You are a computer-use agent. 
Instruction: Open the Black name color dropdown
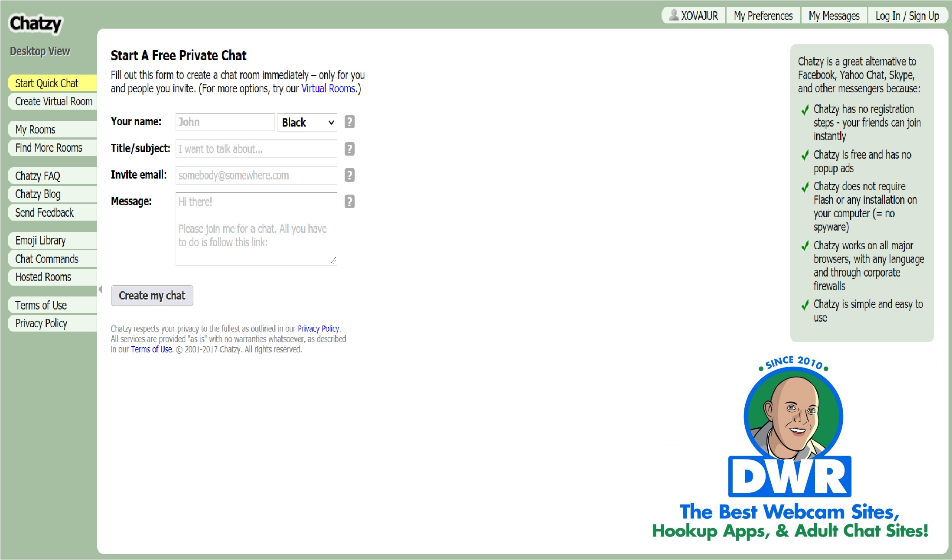[307, 122]
